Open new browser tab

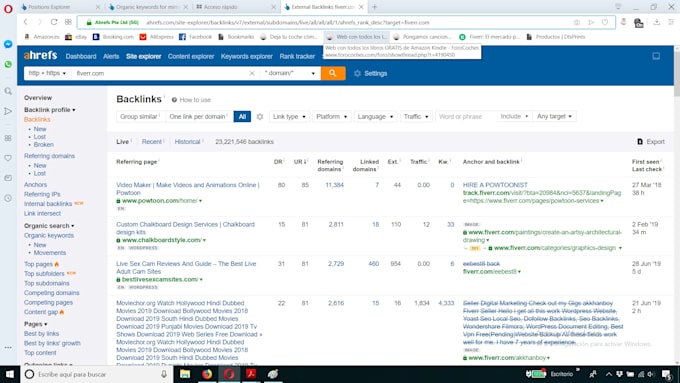[x=375, y=7]
